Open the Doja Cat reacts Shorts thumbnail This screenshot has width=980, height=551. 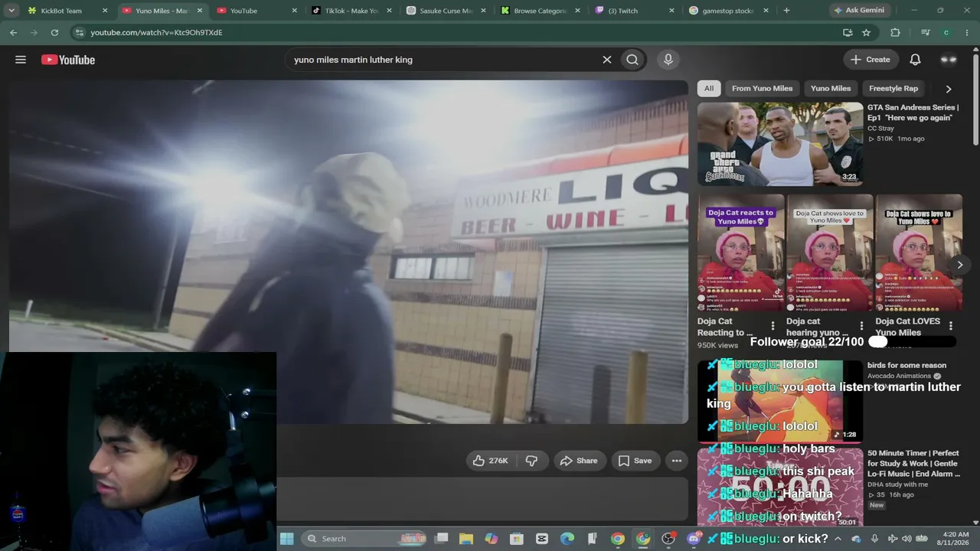740,253
